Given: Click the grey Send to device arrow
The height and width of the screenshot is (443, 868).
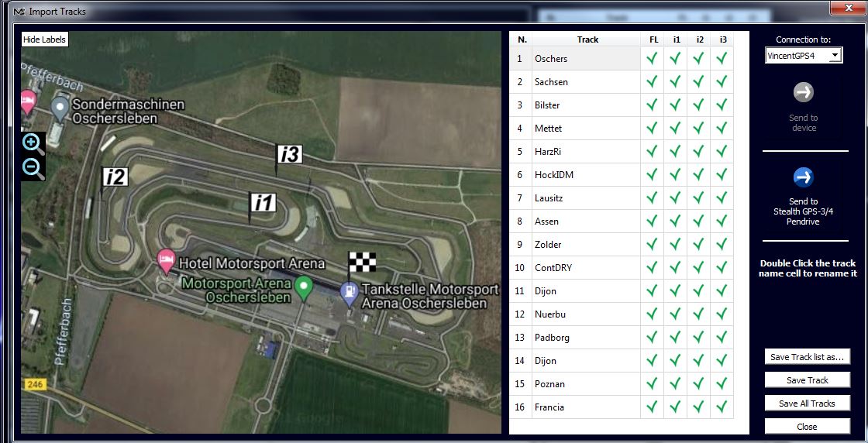Looking at the screenshot, I should (x=803, y=92).
